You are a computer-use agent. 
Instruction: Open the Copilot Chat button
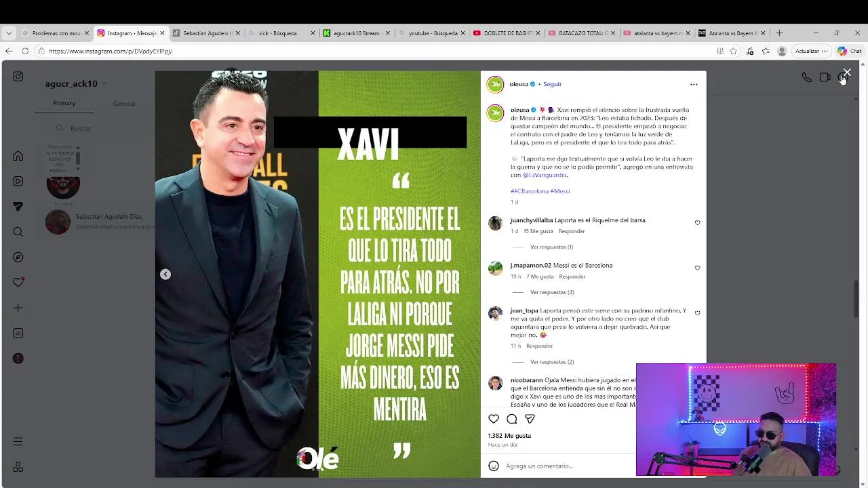(850, 51)
